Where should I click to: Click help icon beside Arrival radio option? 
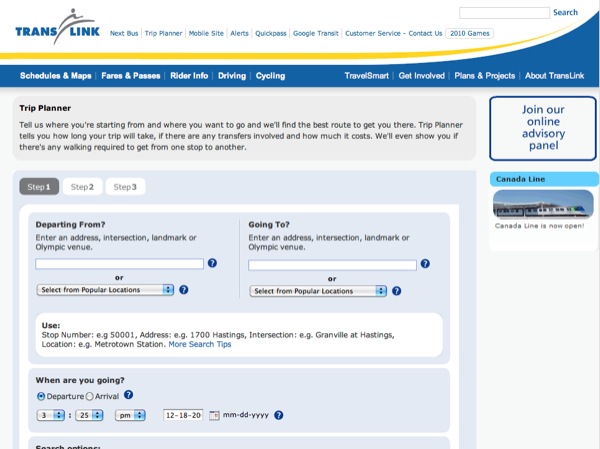pos(128,396)
